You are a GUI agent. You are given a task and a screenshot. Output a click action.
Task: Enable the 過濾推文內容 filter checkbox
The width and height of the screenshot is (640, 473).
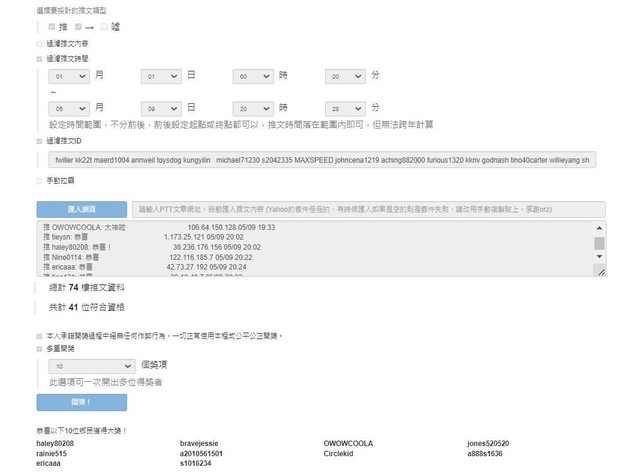40,44
